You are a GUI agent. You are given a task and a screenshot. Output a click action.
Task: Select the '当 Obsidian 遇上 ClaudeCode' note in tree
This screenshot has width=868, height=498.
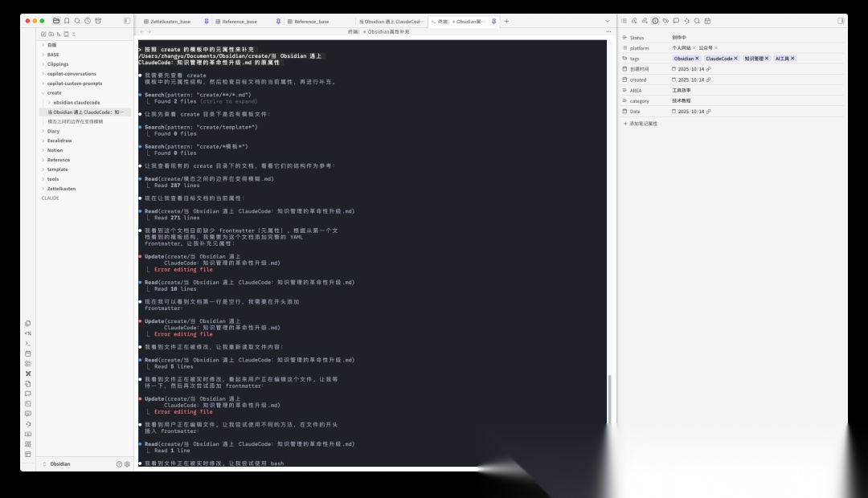(85, 112)
